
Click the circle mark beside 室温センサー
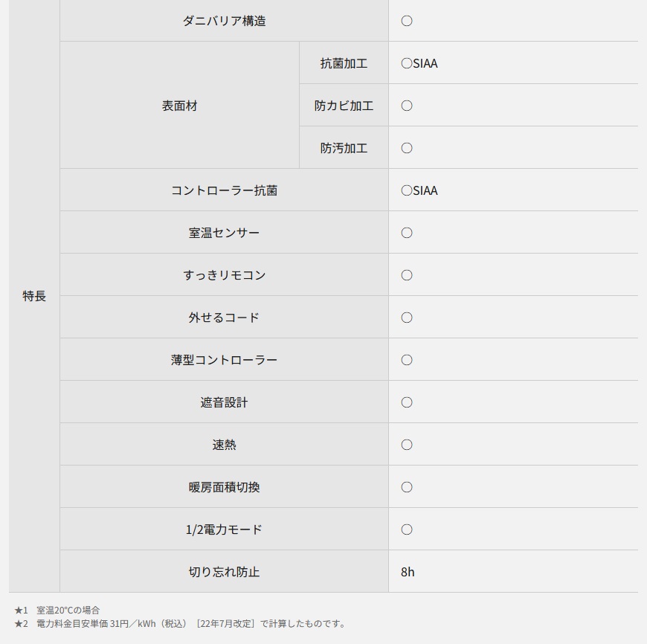tap(407, 233)
